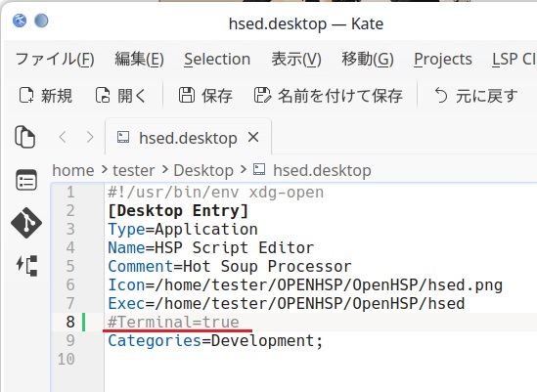Select the hsed.desktop tab

click(x=188, y=137)
